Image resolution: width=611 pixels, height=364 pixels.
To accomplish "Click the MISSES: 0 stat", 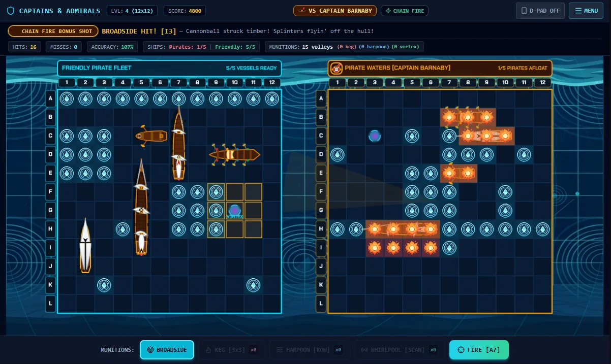I will tap(64, 47).
